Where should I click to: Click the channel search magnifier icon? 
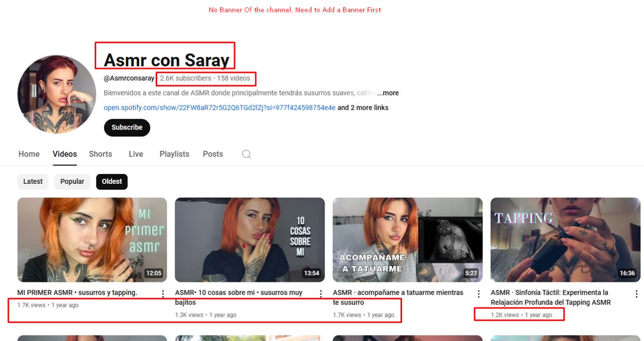(x=246, y=154)
